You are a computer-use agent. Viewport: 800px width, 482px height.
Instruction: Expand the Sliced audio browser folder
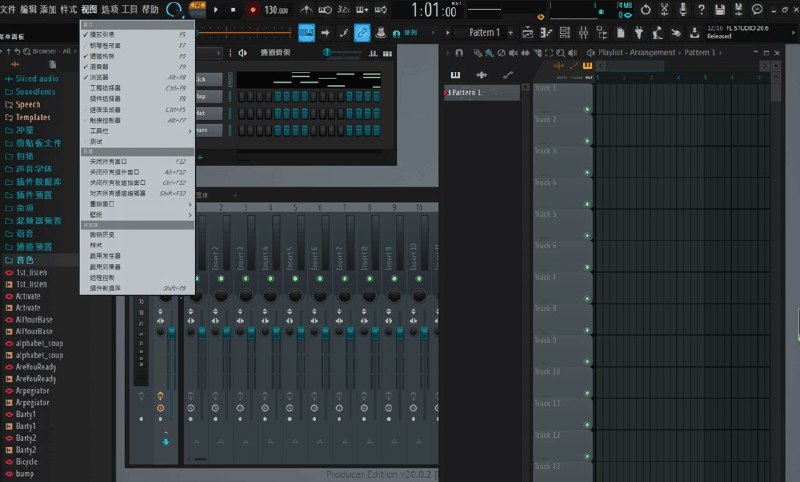pyautogui.click(x=32, y=79)
